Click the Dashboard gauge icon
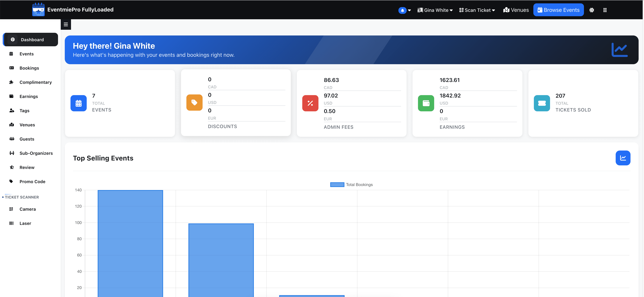The width and height of the screenshot is (644, 297). tap(13, 39)
